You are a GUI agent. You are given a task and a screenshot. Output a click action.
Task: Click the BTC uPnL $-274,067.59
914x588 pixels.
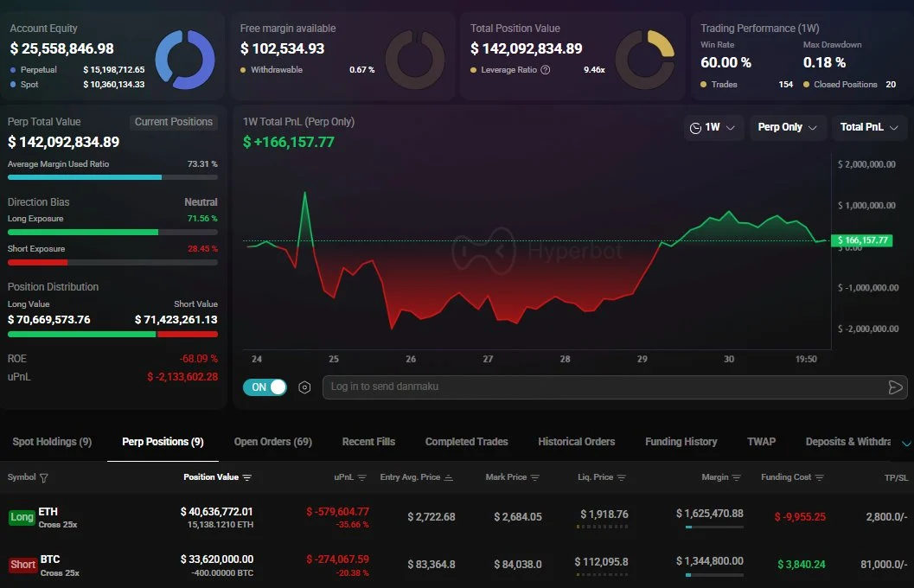click(337, 559)
